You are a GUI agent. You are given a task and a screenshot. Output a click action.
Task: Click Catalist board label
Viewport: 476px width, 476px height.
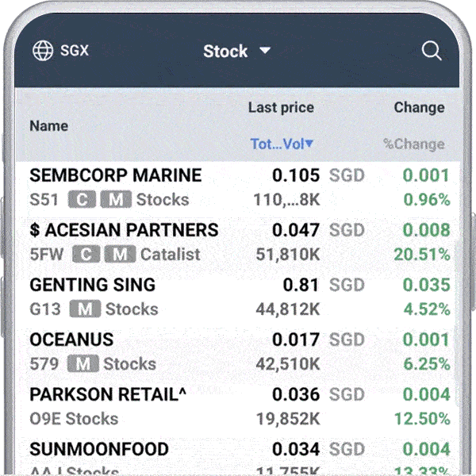[x=171, y=255]
